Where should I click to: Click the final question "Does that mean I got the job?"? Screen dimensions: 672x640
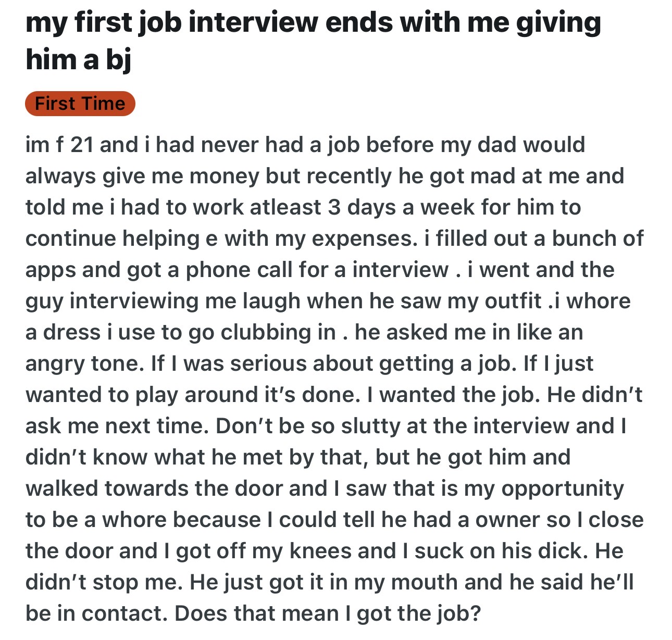(327, 613)
